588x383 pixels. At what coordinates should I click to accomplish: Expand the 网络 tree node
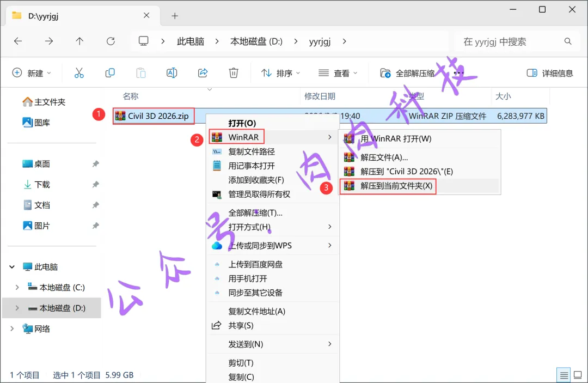(x=12, y=329)
